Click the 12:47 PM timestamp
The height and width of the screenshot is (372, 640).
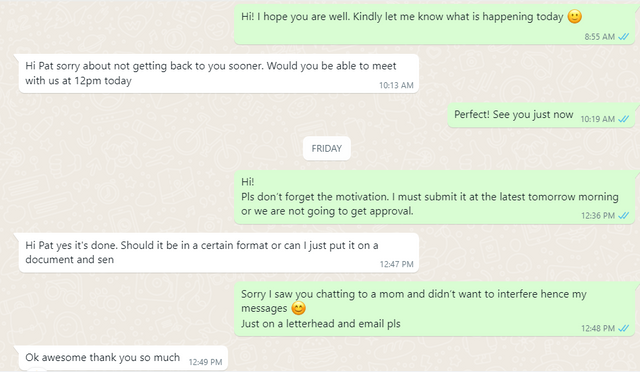(396, 264)
